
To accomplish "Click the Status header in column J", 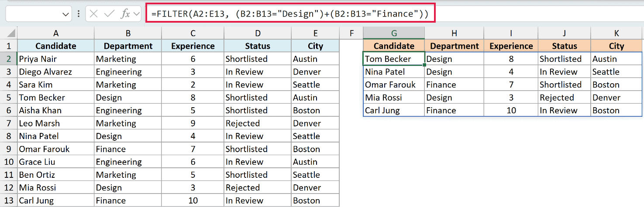I will 565,46.
